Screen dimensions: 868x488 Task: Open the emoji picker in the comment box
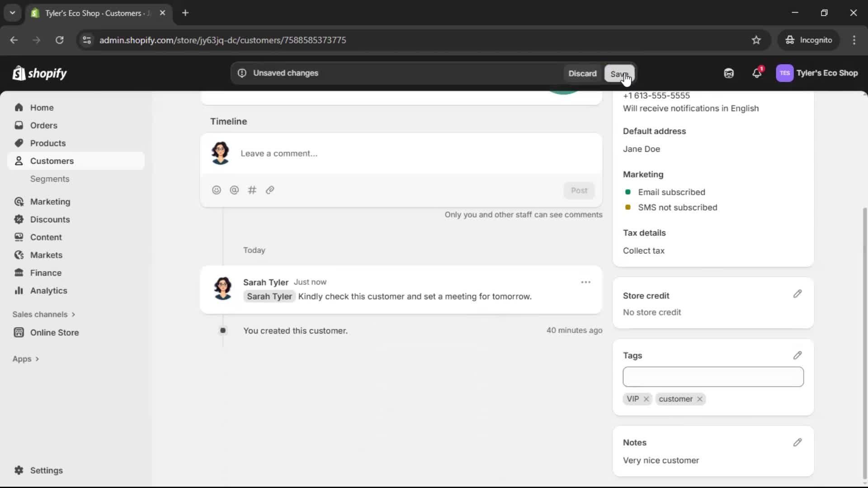tap(217, 190)
